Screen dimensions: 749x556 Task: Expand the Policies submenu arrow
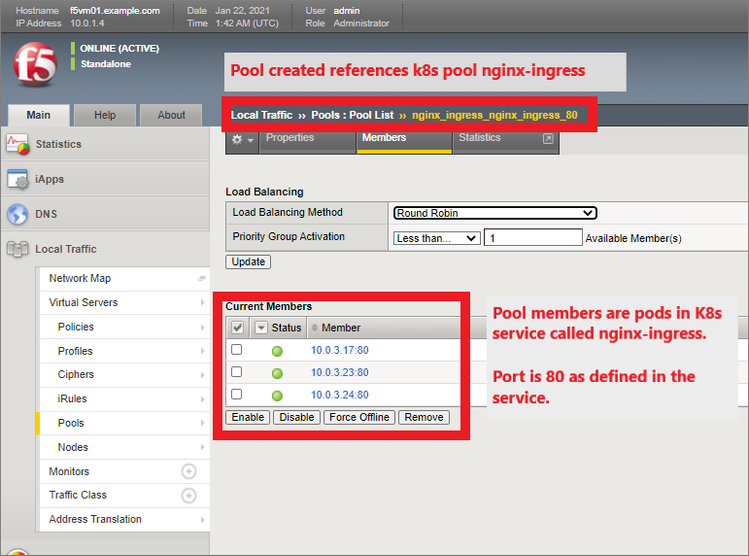[203, 327]
